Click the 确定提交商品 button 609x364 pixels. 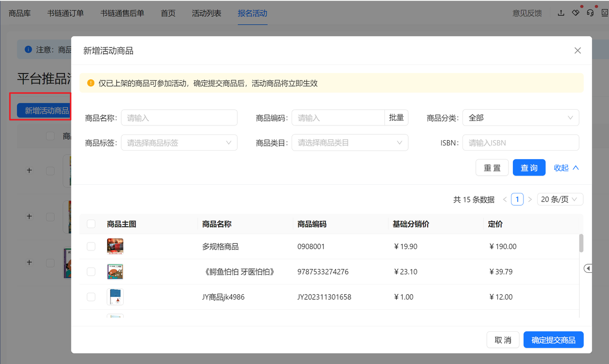[553, 340]
